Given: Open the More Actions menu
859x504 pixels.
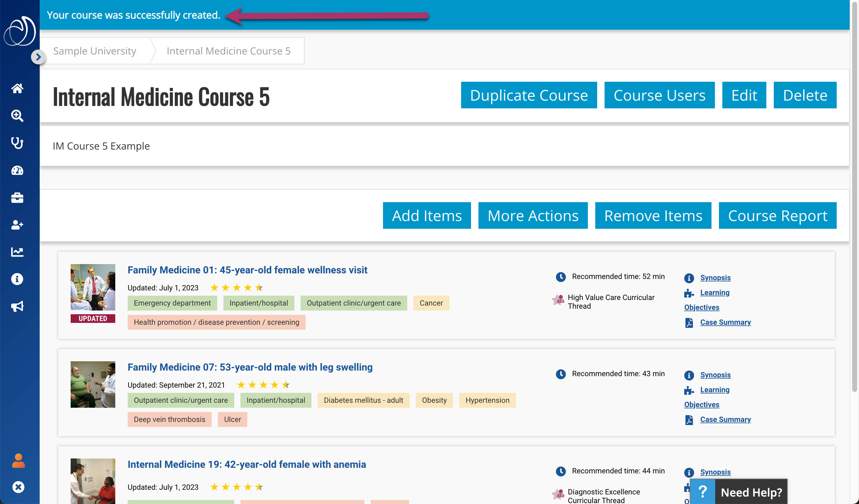Looking at the screenshot, I should click(x=533, y=215).
